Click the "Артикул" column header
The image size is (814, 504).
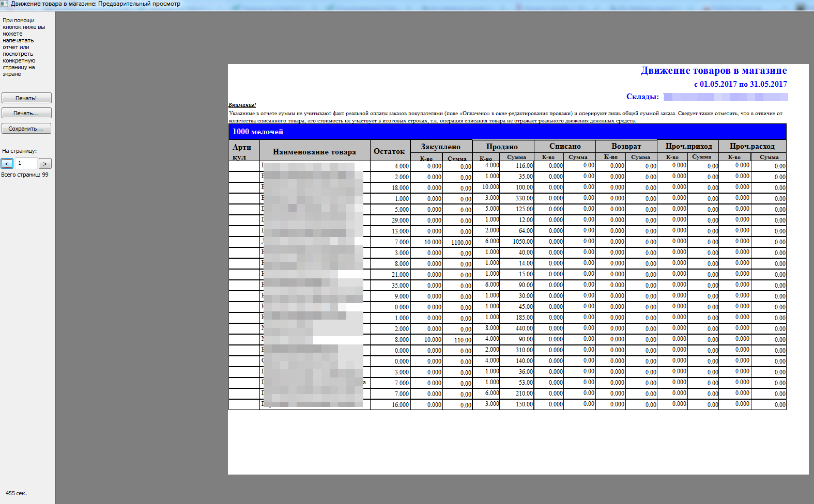click(244, 151)
